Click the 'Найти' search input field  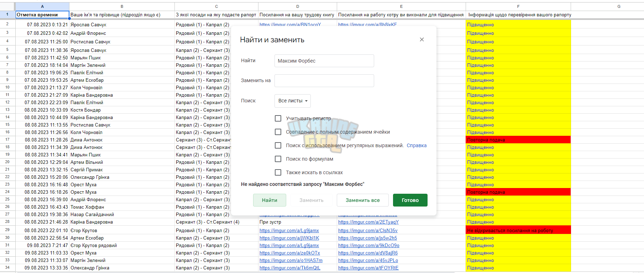click(324, 61)
